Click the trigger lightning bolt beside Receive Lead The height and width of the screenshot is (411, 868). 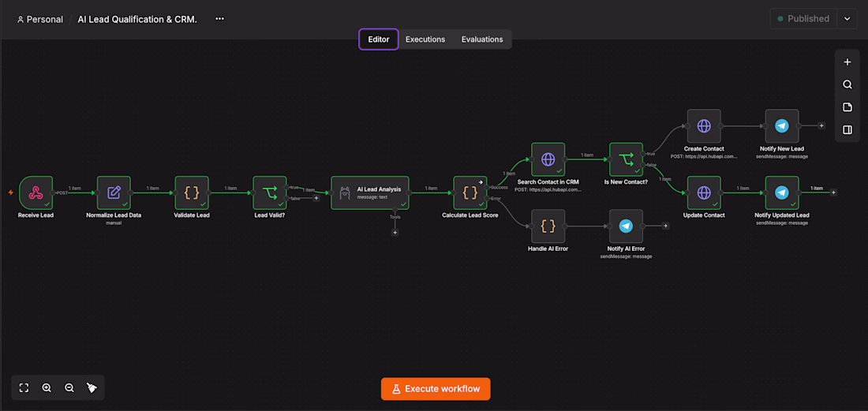pos(10,192)
